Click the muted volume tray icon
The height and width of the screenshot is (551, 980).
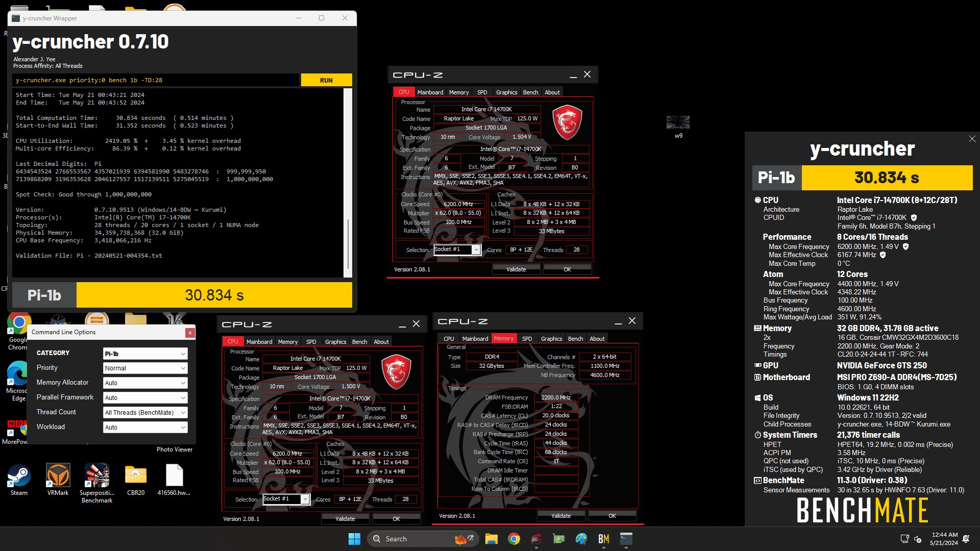(918, 539)
